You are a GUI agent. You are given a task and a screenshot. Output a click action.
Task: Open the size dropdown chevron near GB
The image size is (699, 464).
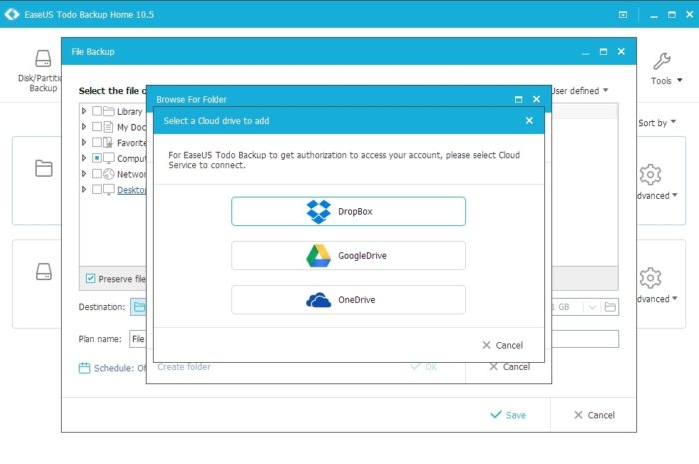point(592,307)
